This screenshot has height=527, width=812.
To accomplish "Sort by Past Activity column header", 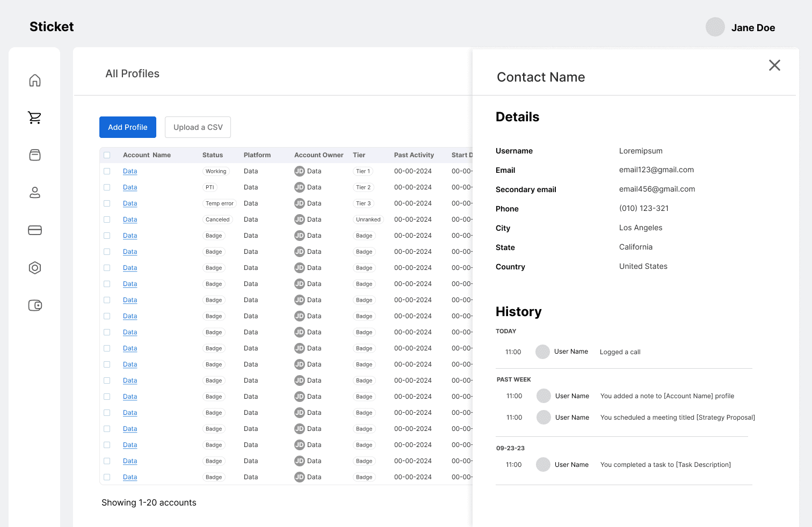I will [x=414, y=155].
